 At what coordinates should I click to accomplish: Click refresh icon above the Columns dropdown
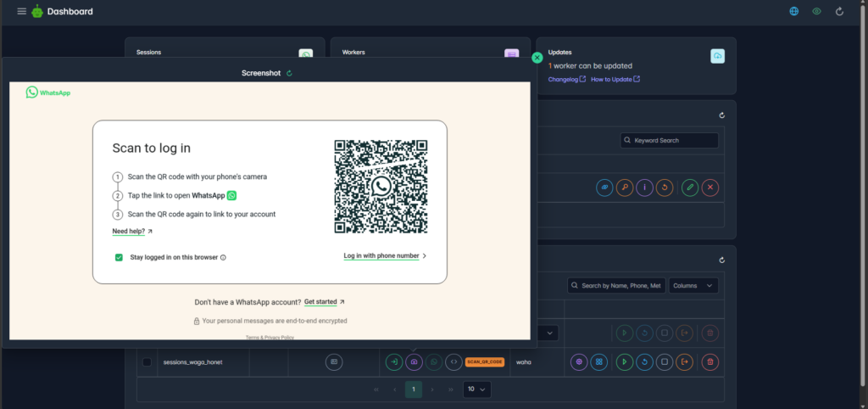coord(721,260)
